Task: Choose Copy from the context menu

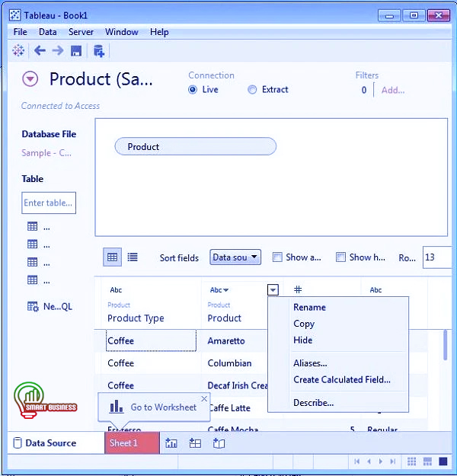Action: coord(304,324)
